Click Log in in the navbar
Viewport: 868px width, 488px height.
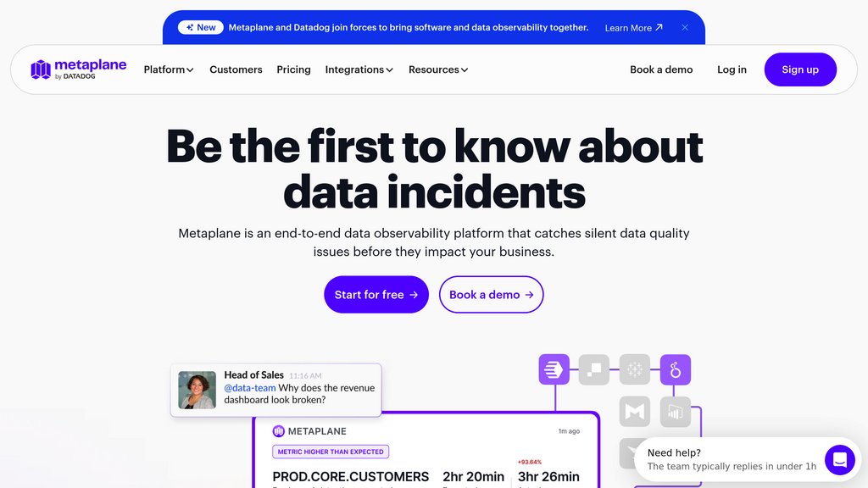click(x=732, y=69)
